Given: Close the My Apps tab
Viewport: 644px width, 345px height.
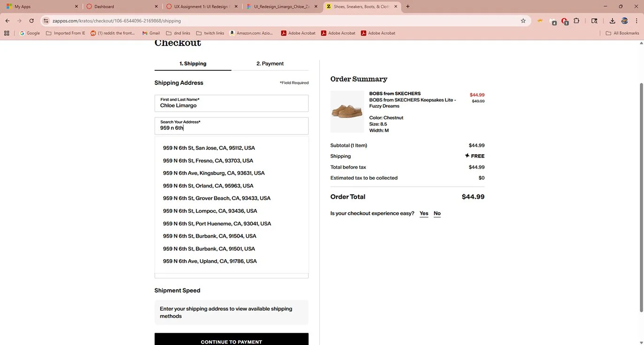Looking at the screenshot, I should pos(76,7).
